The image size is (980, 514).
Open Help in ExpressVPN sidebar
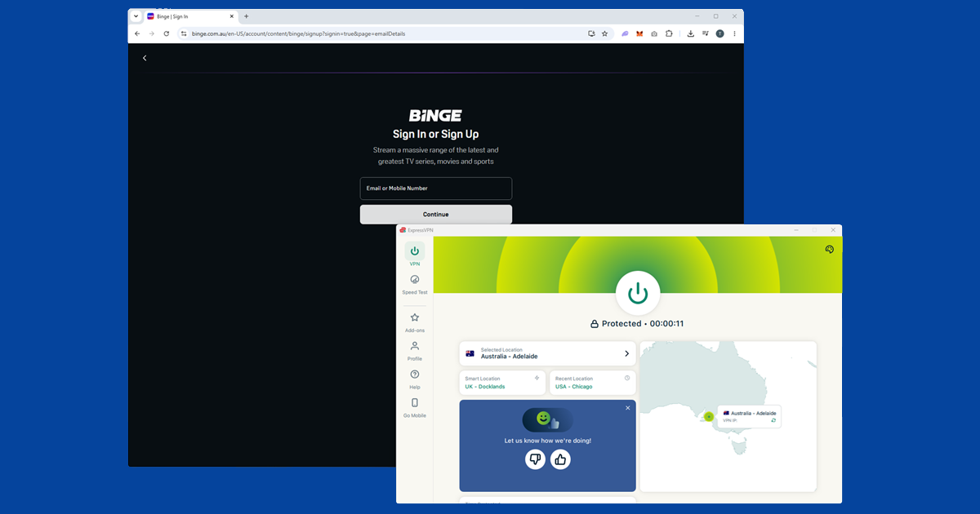[415, 379]
